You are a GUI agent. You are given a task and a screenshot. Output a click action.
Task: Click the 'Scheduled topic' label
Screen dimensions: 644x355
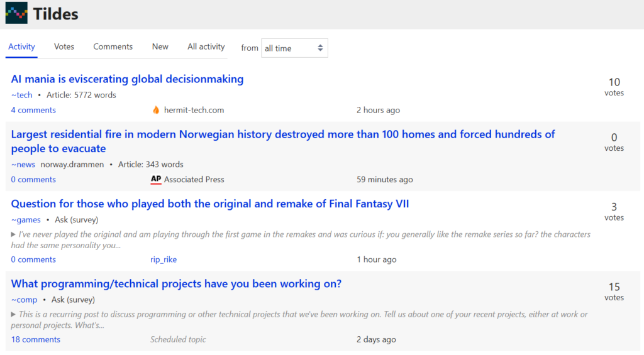point(178,339)
